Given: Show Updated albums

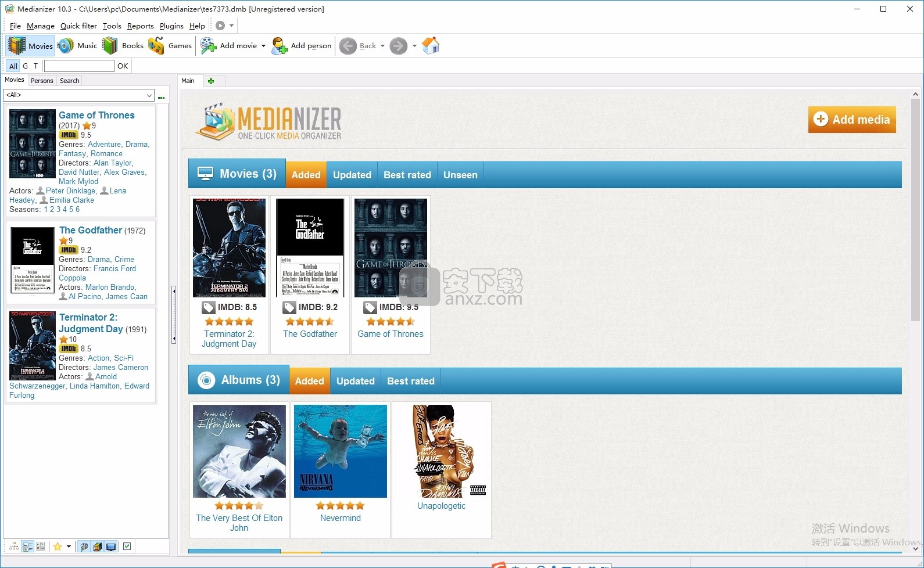Looking at the screenshot, I should point(356,381).
